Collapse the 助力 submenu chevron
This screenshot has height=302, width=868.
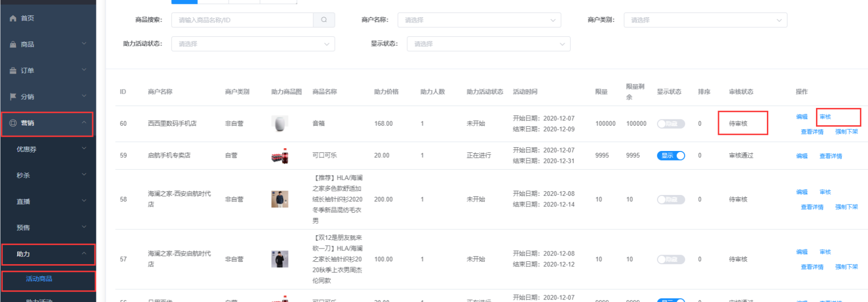tap(84, 253)
